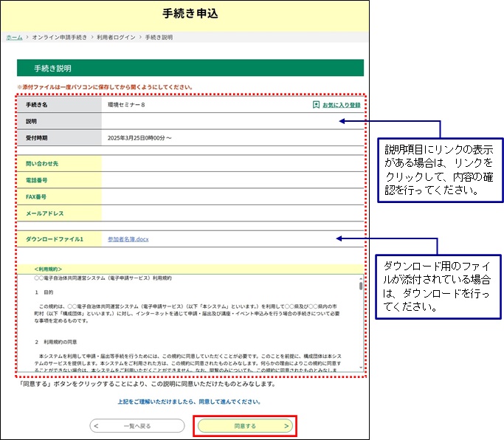Go to オンライン申請手続き in breadcrumb
This screenshot has height=440, width=504.
tap(60, 36)
